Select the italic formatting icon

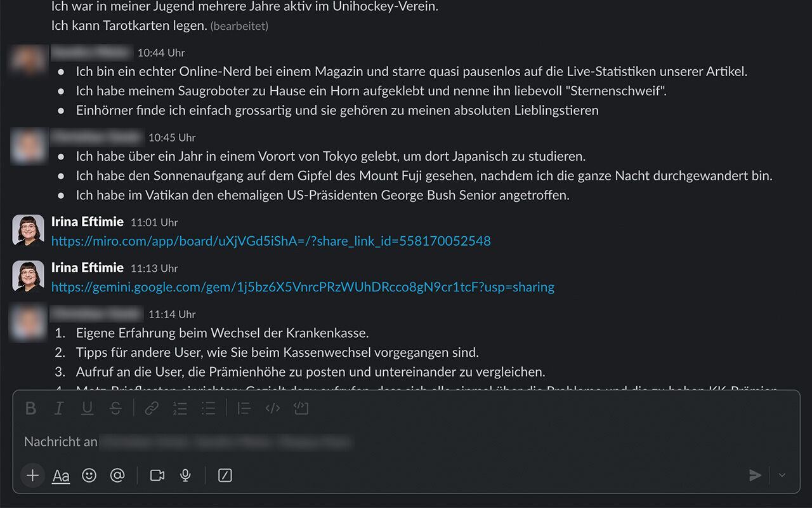58,408
